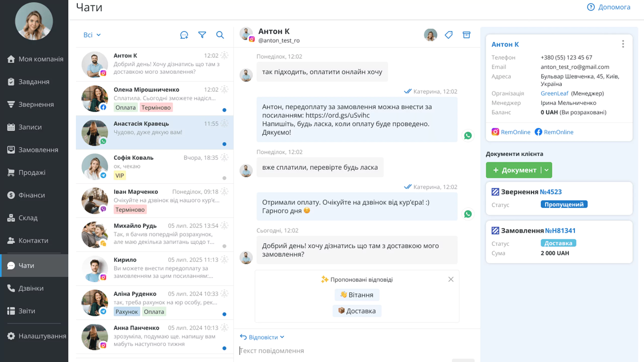This screenshot has width=644, height=362.
Task: Open the Instagram RemOnline link
Action: point(511,132)
